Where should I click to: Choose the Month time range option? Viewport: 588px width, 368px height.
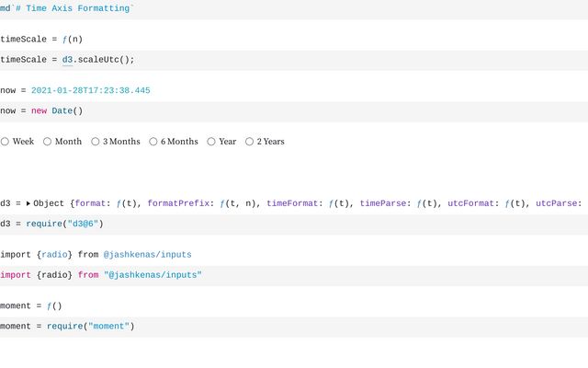[x=48, y=142]
